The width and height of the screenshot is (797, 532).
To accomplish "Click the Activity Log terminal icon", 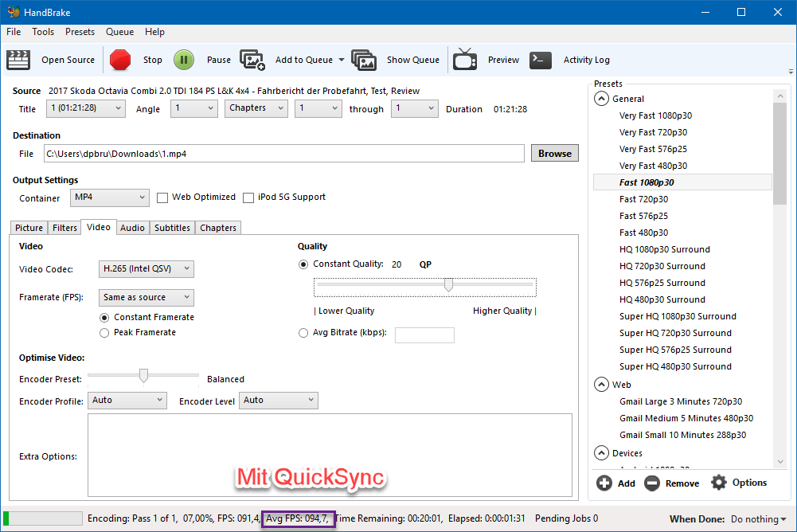I will tap(541, 60).
